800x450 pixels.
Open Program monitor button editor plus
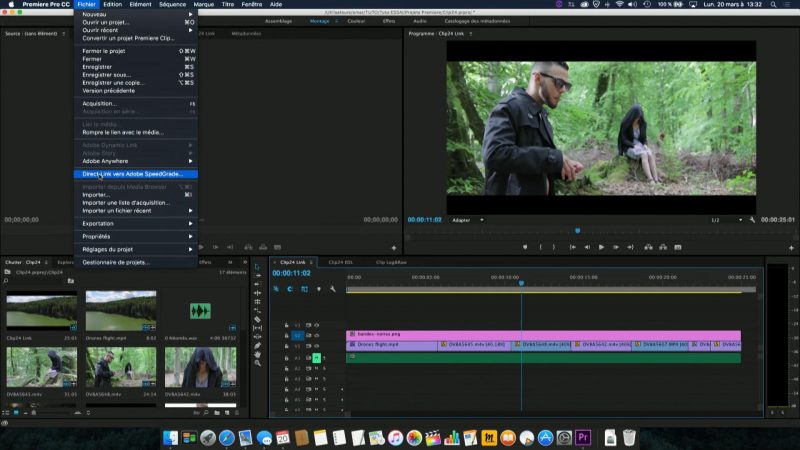(x=791, y=248)
